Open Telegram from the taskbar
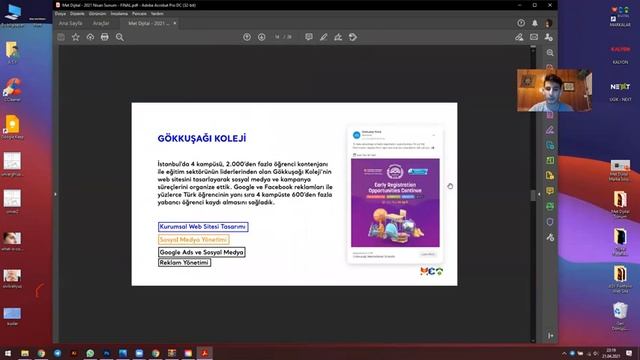Image resolution: width=640 pixels, height=360 pixels. coord(57,353)
